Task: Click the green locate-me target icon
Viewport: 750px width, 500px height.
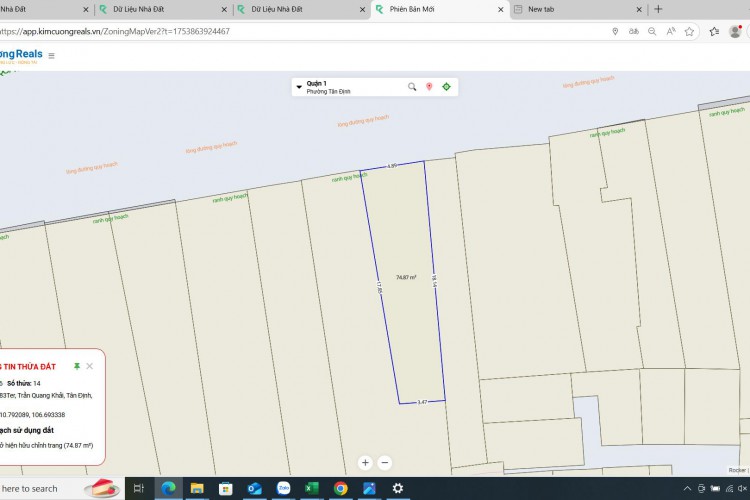Action: pos(446,87)
